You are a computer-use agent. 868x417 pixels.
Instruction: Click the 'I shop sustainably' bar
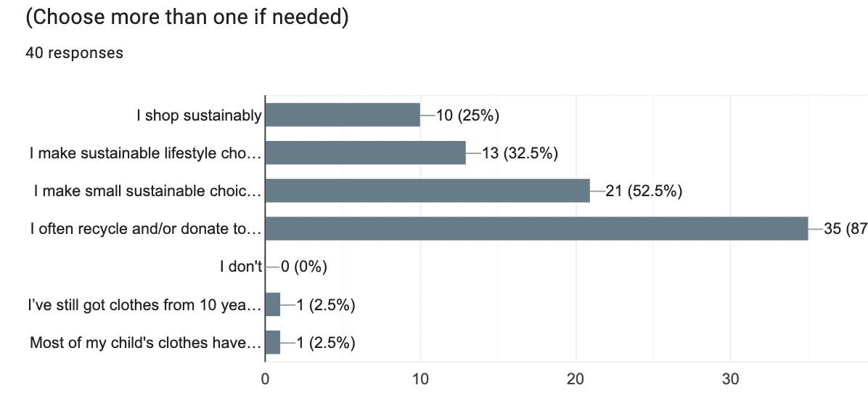(343, 116)
